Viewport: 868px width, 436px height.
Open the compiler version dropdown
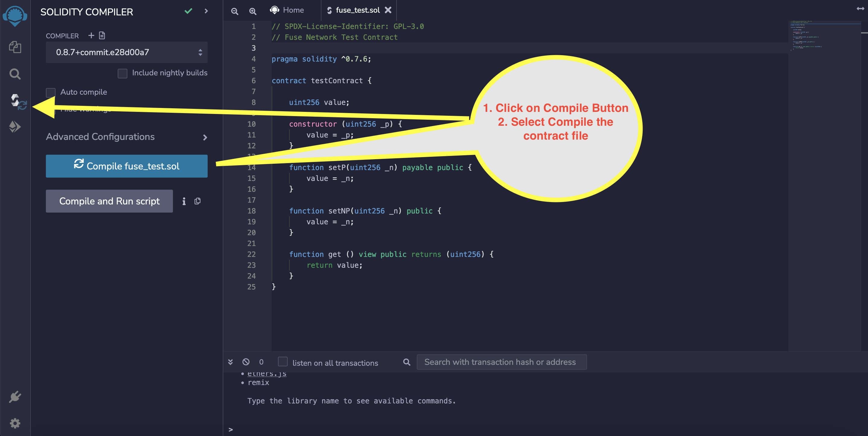(x=126, y=52)
